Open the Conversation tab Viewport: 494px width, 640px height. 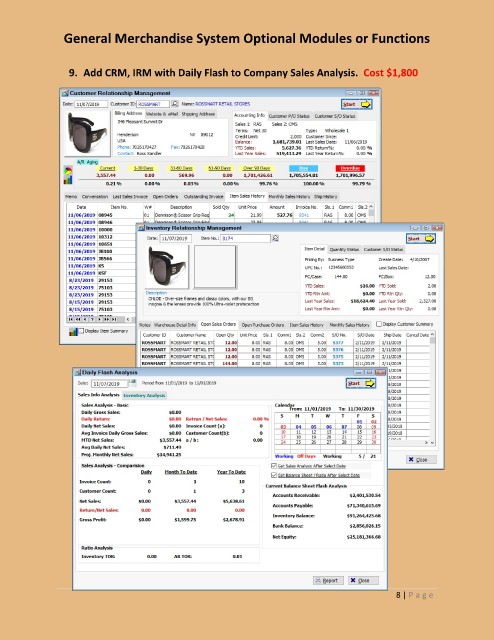[95, 197]
